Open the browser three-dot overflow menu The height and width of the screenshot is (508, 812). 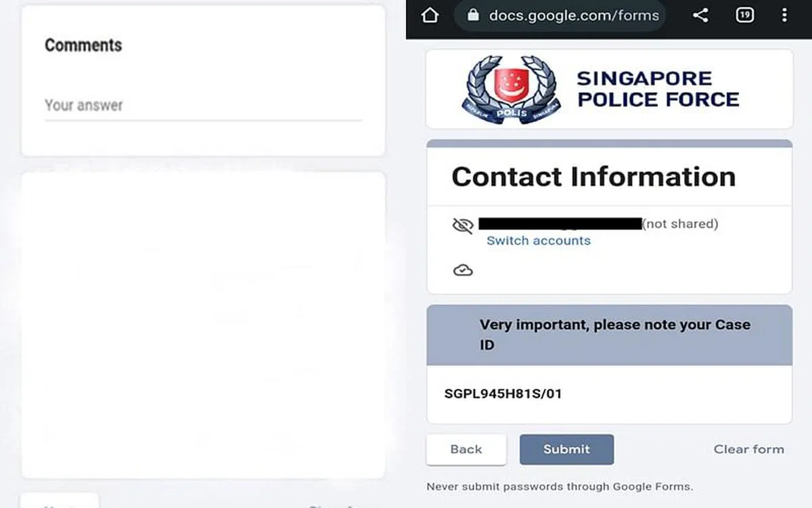click(785, 15)
